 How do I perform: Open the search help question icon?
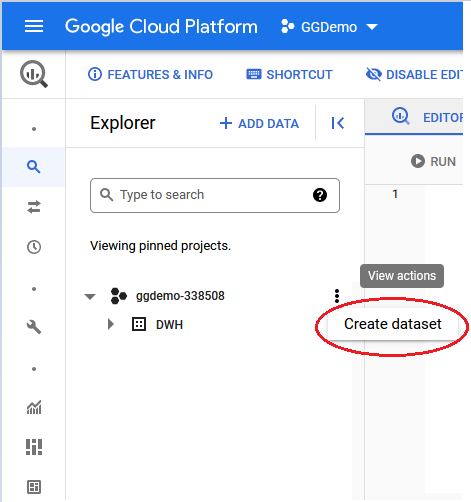tap(320, 195)
